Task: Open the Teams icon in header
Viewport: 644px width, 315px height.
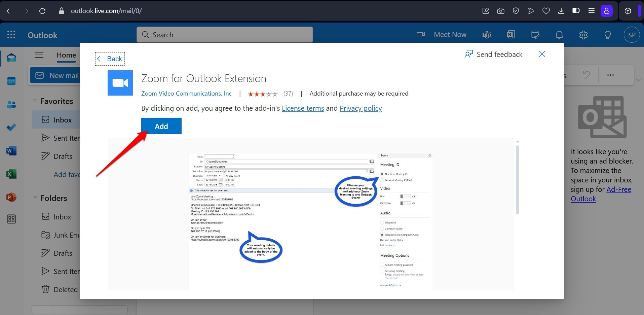Action: pos(487,35)
